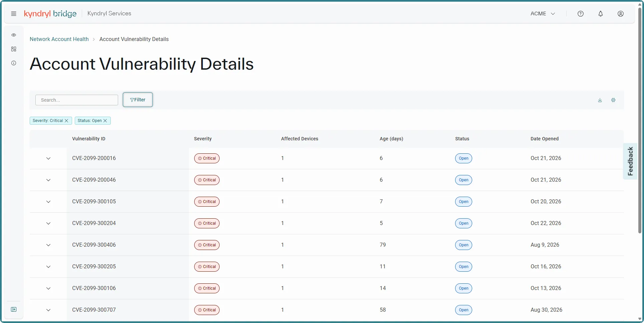Sort by Affected Devices column header

click(300, 139)
